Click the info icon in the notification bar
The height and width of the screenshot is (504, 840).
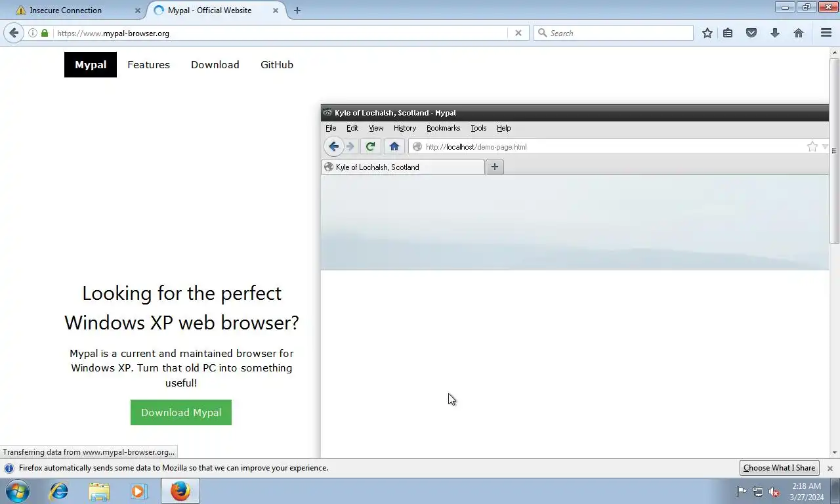tap(9, 468)
